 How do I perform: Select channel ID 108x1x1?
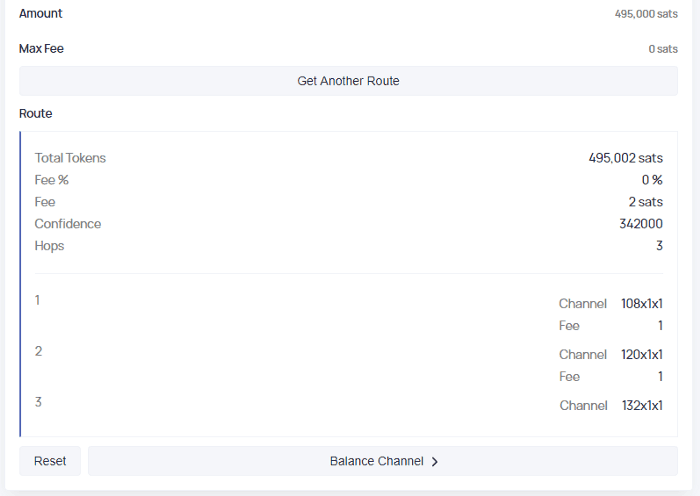[642, 304]
